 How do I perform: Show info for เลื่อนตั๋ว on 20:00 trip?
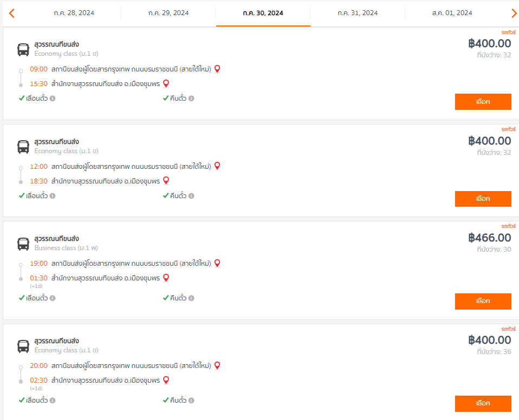pyautogui.click(x=53, y=400)
